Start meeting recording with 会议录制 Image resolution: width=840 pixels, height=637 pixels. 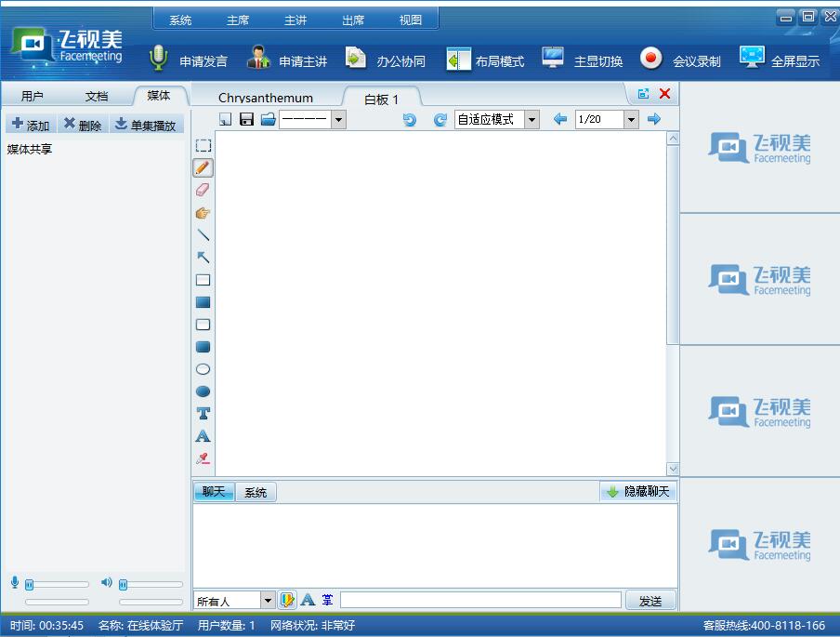pyautogui.click(x=681, y=60)
